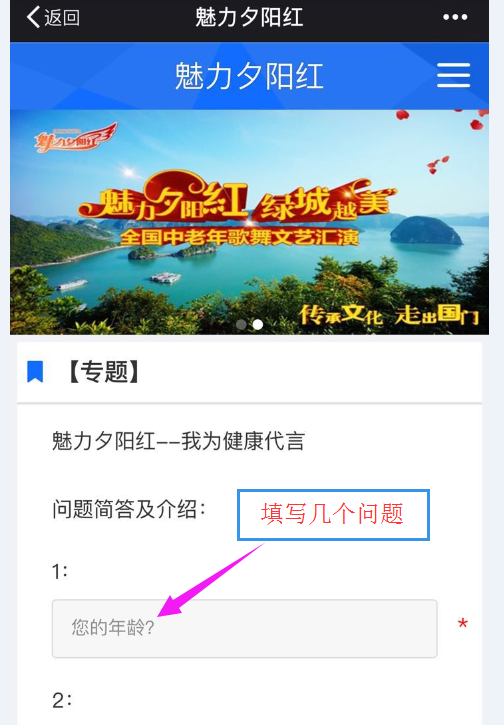Click the 魅力夕阳红 title in the black top bar
Viewport: 504px width, 725px height.
(x=249, y=18)
